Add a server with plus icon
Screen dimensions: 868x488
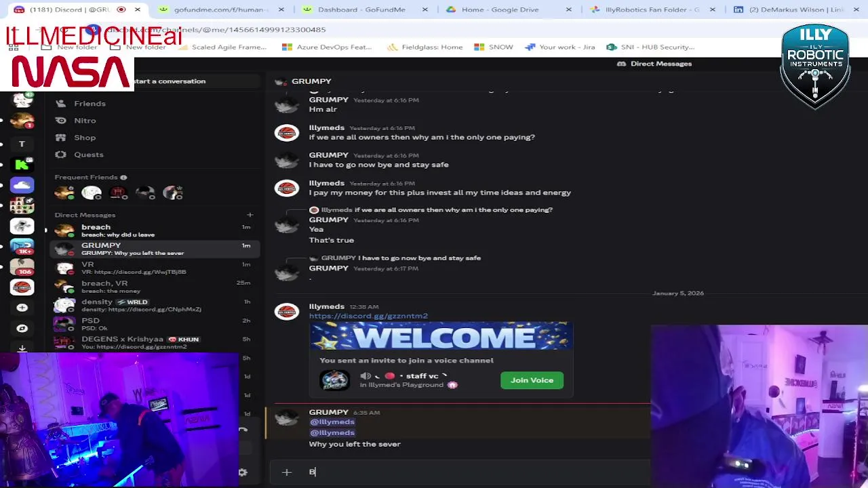click(22, 308)
